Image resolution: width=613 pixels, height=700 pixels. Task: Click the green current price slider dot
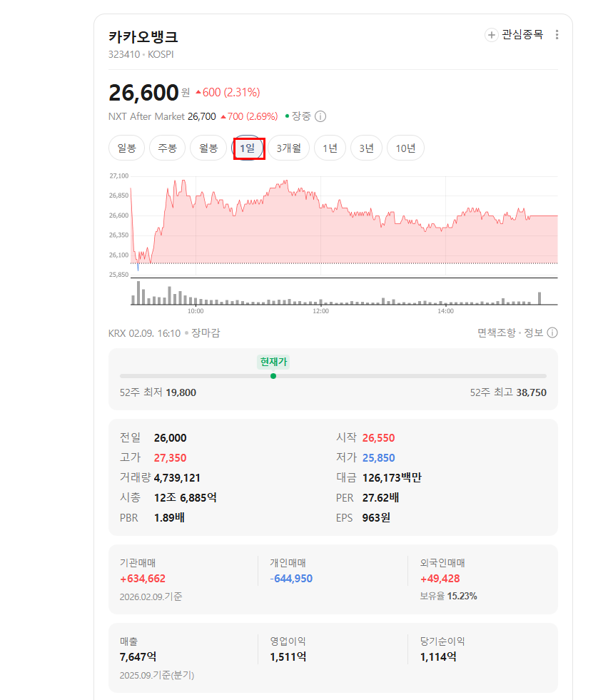click(273, 376)
